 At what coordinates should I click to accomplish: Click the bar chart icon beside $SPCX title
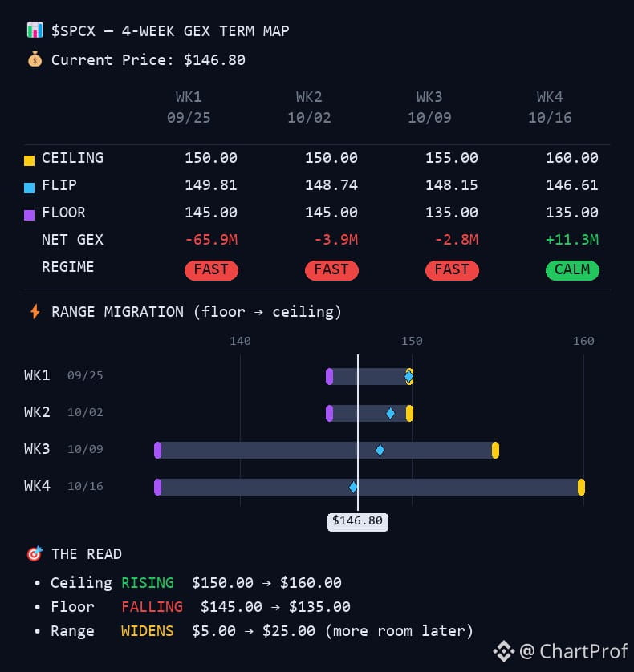(35, 30)
